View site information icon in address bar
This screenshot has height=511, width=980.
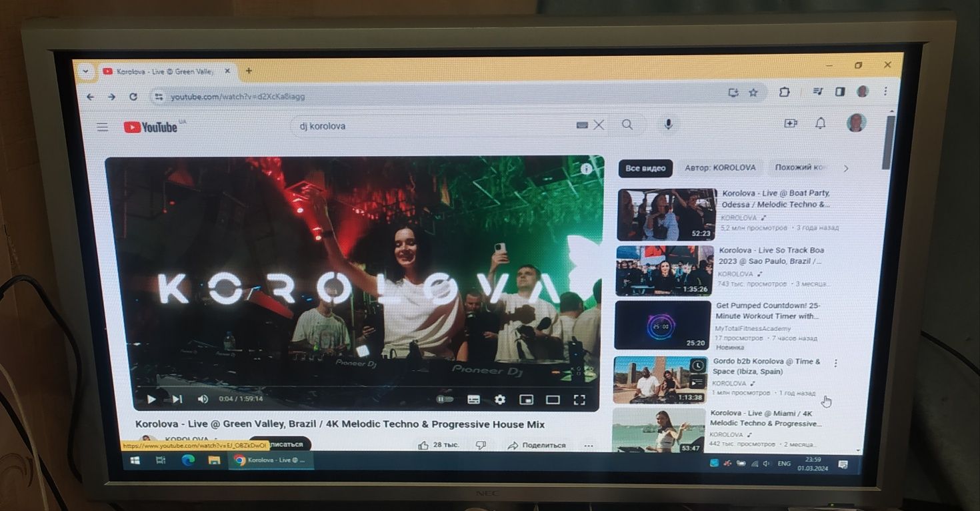(158, 97)
